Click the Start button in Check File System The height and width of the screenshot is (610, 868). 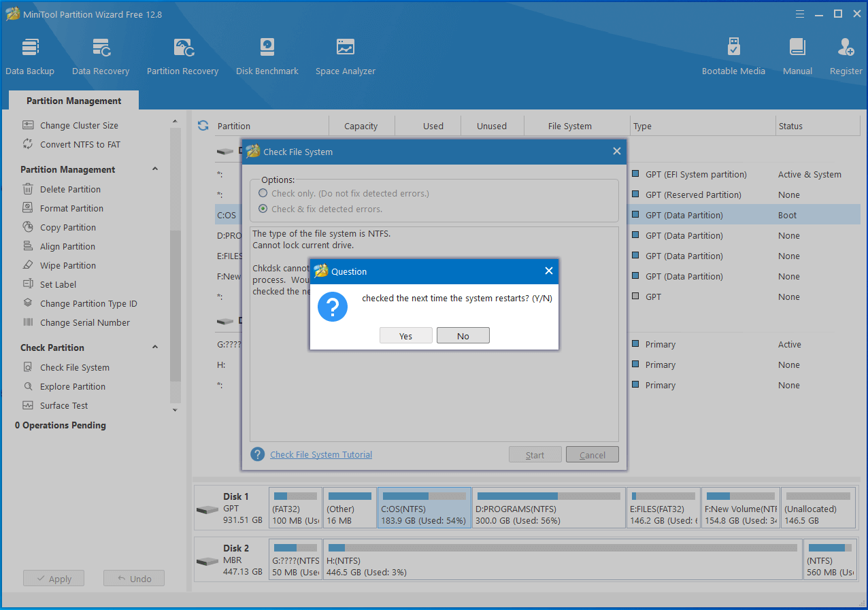tap(535, 455)
